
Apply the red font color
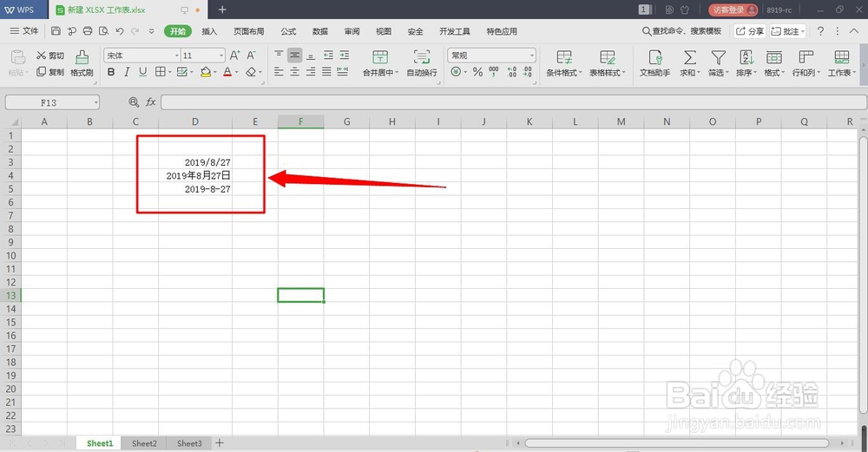(227, 72)
